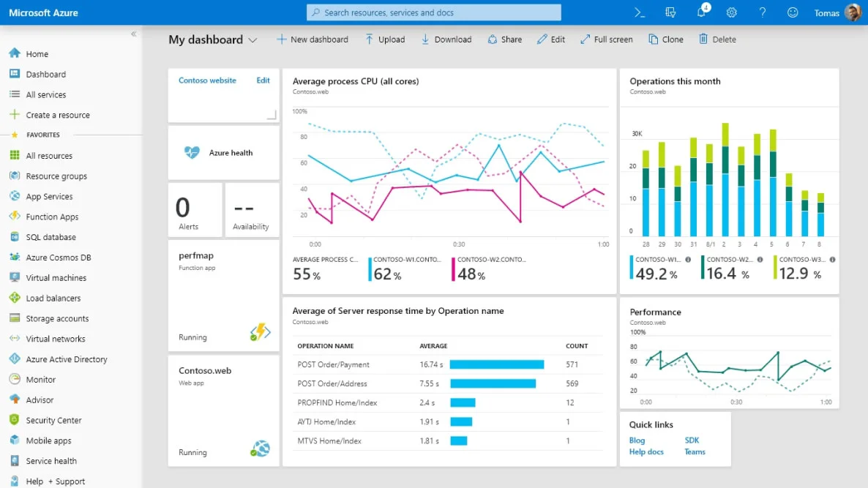Click the search resources input field
This screenshot has height=488, width=868.
[x=433, y=12]
